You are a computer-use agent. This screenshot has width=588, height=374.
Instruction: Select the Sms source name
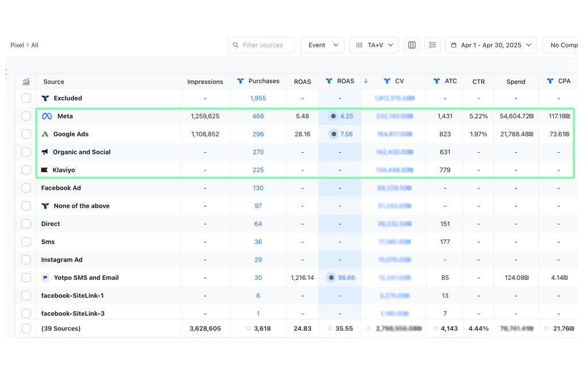tap(48, 241)
